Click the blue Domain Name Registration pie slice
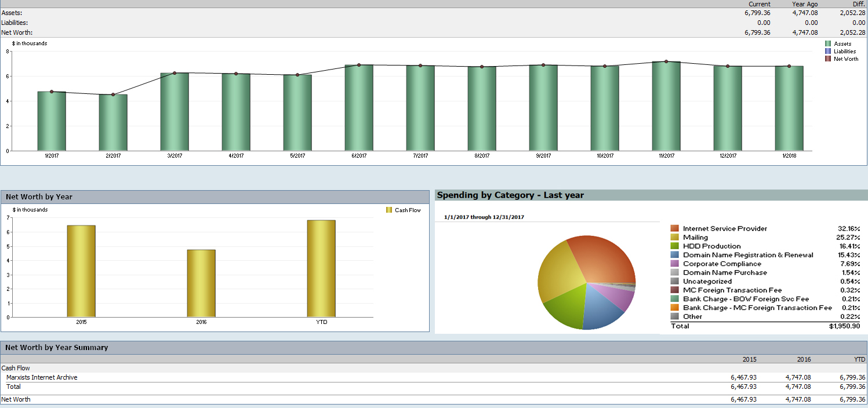The height and width of the screenshot is (408, 868). point(603,310)
